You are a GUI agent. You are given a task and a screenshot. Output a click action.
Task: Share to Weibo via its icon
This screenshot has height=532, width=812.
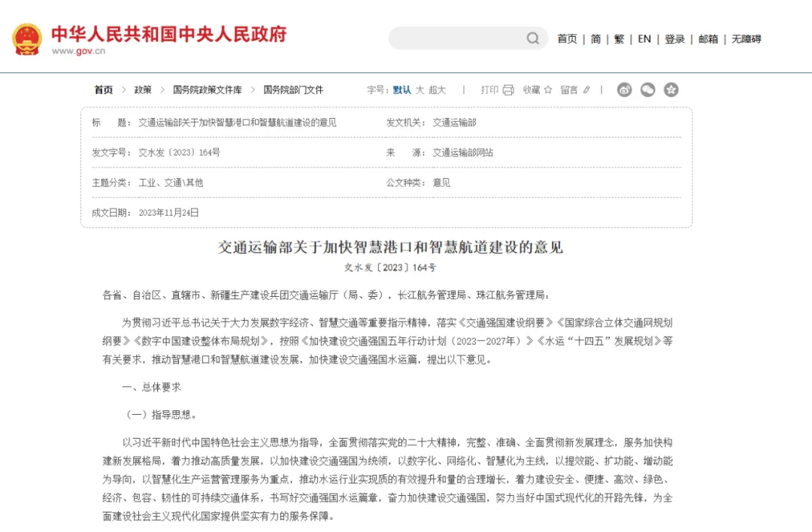[625, 90]
